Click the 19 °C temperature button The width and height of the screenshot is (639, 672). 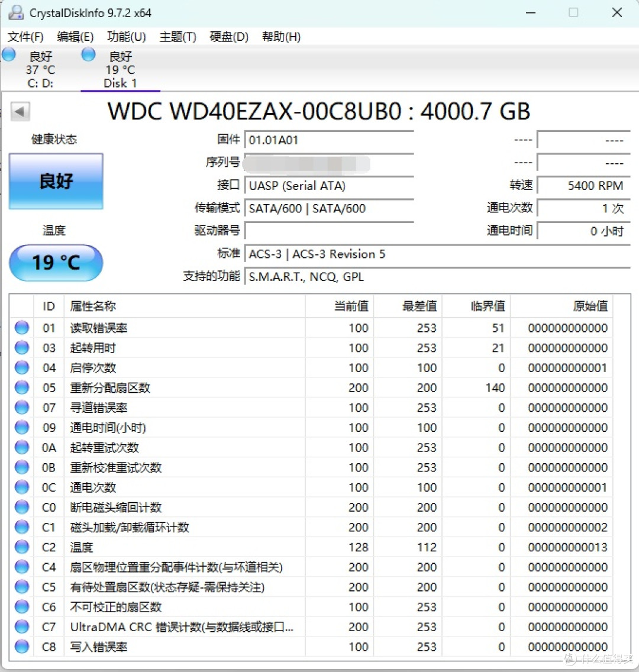[x=56, y=262]
